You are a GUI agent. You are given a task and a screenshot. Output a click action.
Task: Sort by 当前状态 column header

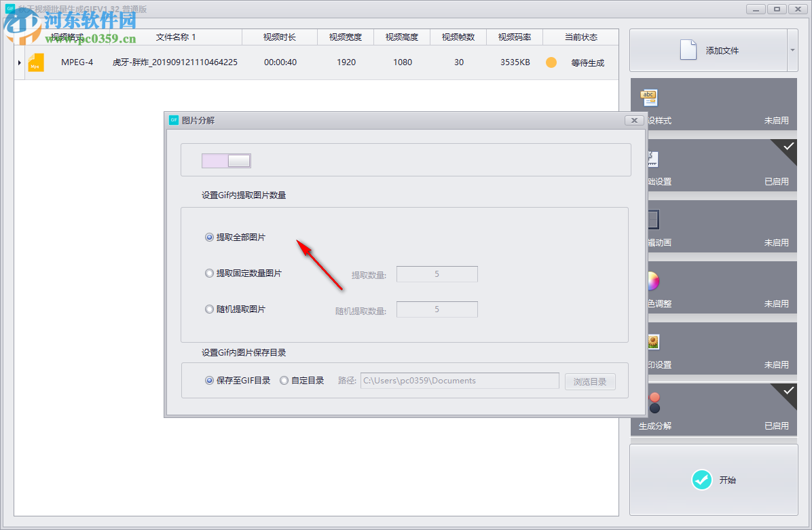[581, 37]
